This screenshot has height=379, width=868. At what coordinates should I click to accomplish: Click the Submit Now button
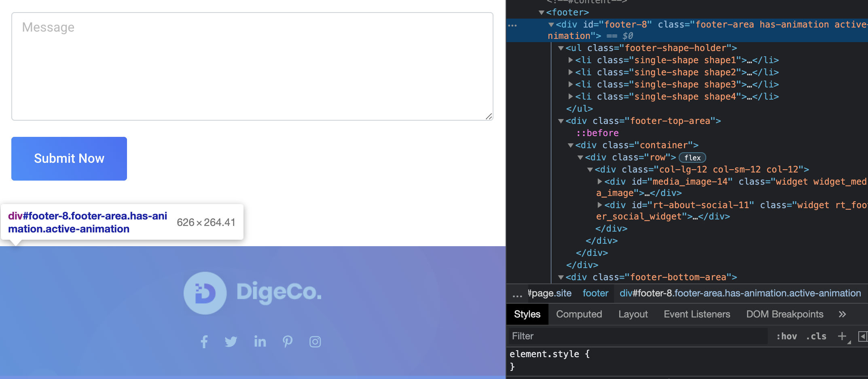click(x=69, y=159)
